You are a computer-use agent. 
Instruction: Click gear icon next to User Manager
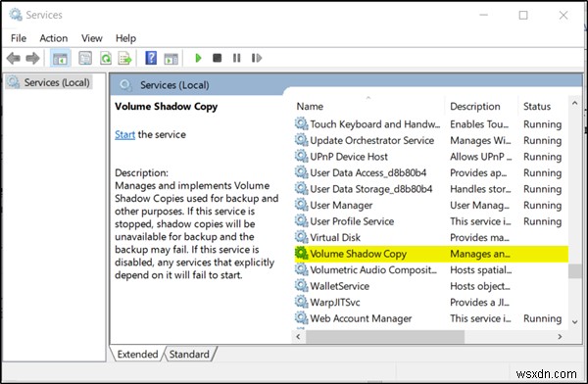tap(301, 205)
